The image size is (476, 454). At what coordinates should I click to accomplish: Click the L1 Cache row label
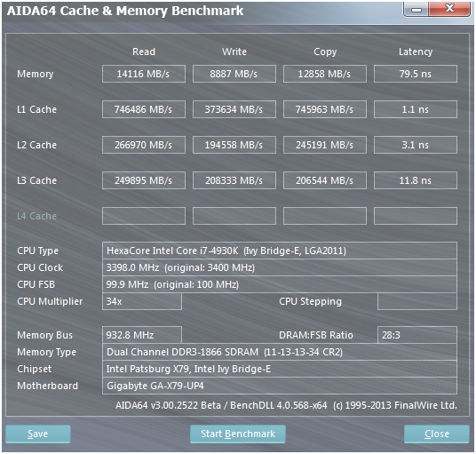tap(36, 109)
